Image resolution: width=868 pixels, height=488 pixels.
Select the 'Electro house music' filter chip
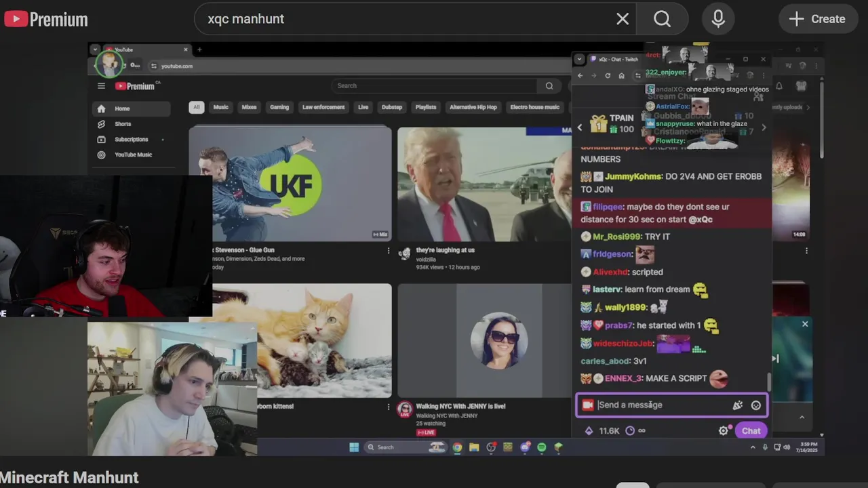(x=535, y=107)
